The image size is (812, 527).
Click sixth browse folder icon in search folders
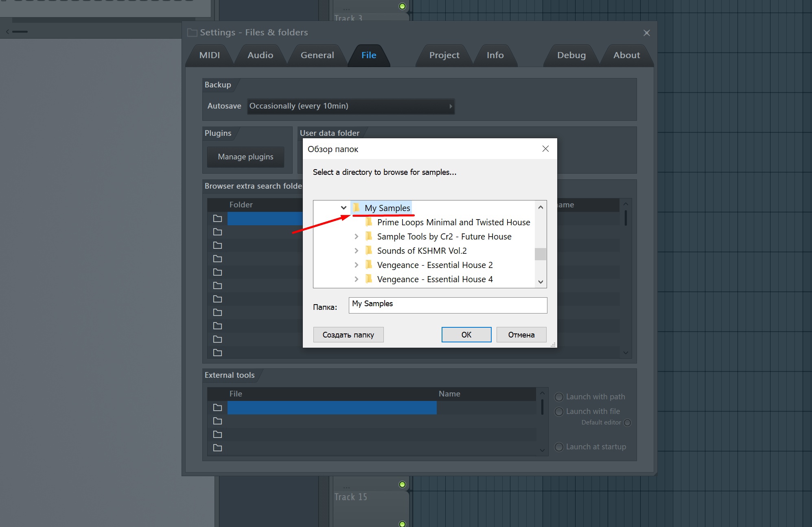click(x=218, y=285)
